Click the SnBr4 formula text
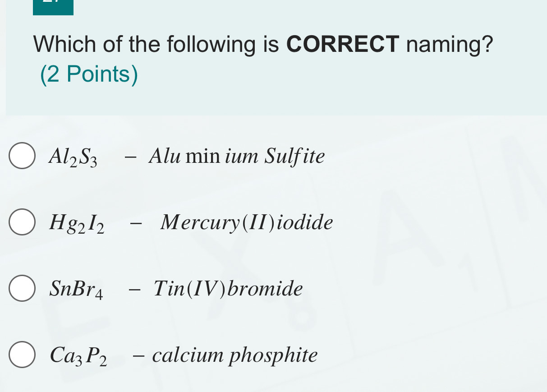The image size is (547, 392). pyautogui.click(x=77, y=289)
